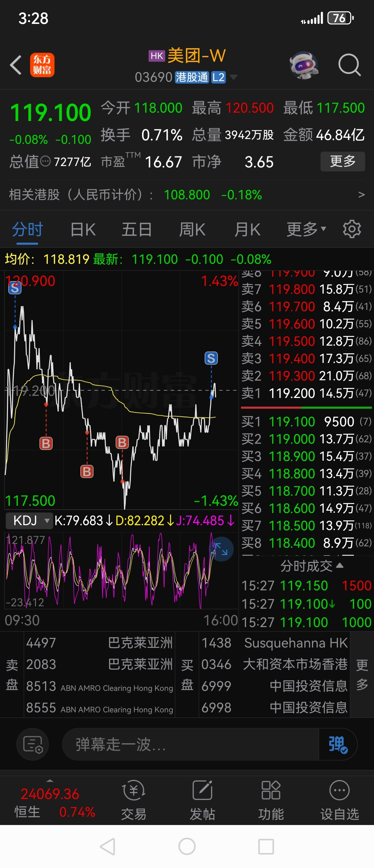The image size is (374, 868).
Task: Switch to 分时 tab
Action: (x=27, y=229)
